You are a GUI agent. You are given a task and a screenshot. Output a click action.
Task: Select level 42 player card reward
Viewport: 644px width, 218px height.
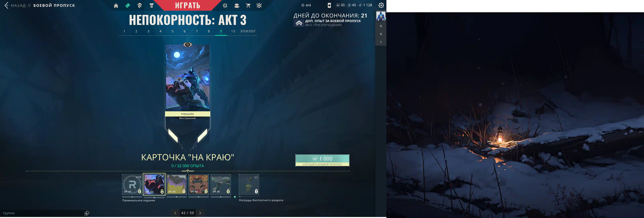[154, 184]
